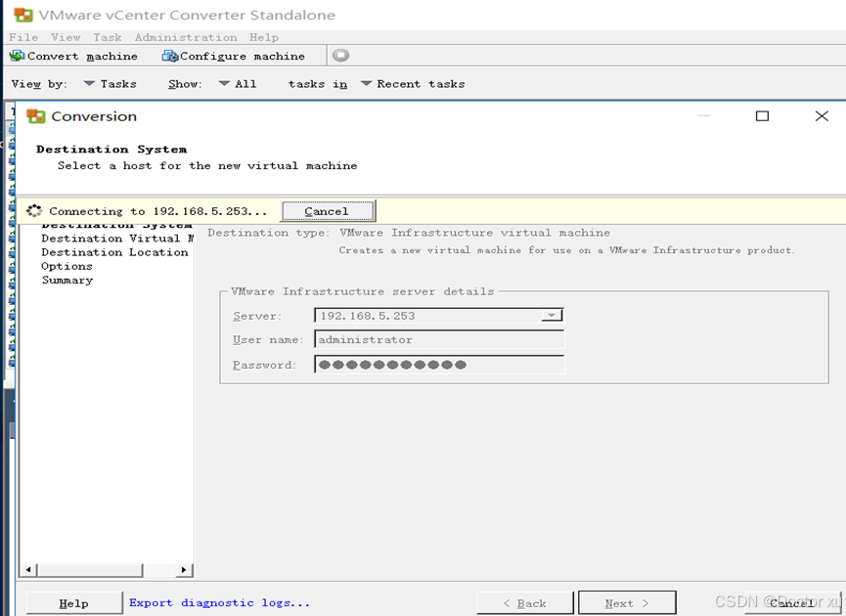The height and width of the screenshot is (616, 846).
Task: Click the Convert machine label
Action: (x=82, y=56)
